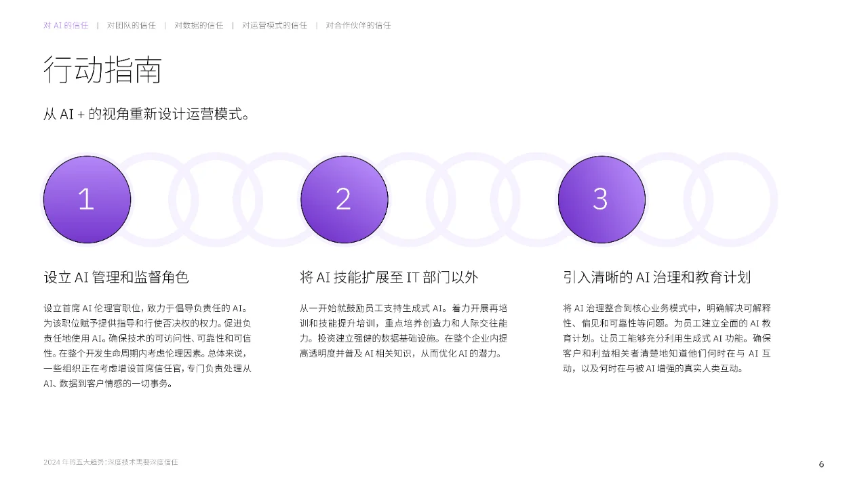Screen dimensions: 868x488
Task: Click the 行动指南 page title
Action: coord(102,70)
